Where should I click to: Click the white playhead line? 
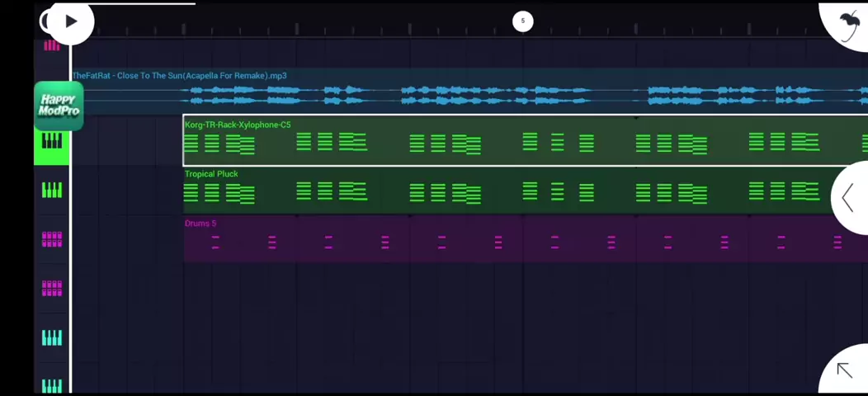click(x=71, y=247)
